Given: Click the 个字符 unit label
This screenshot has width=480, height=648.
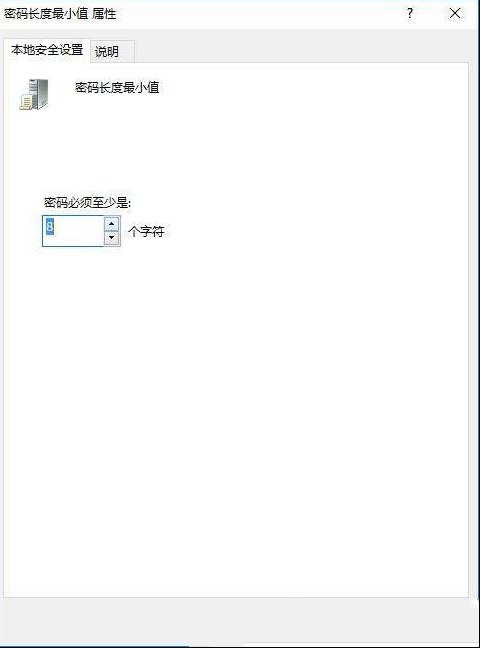Looking at the screenshot, I should click(x=146, y=231).
